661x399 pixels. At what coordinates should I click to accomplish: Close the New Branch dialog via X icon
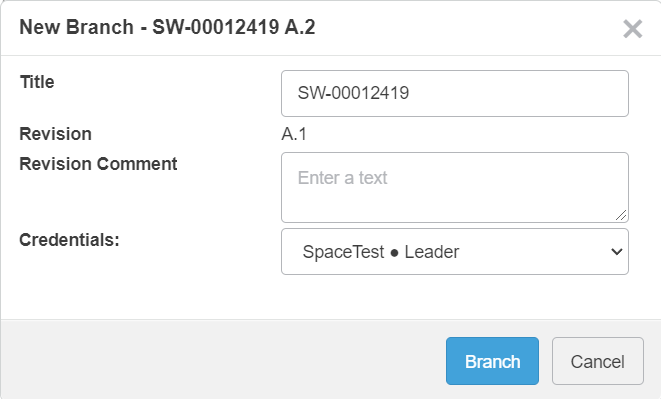coord(632,29)
